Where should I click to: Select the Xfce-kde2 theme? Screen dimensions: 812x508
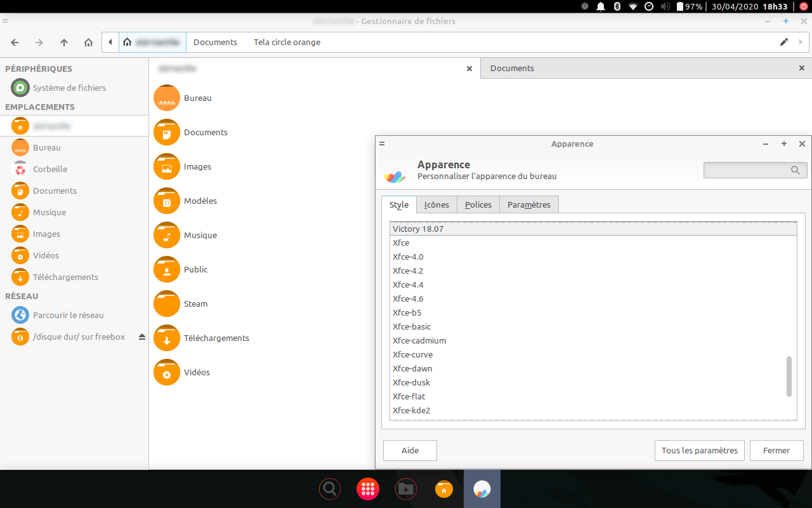(593, 410)
